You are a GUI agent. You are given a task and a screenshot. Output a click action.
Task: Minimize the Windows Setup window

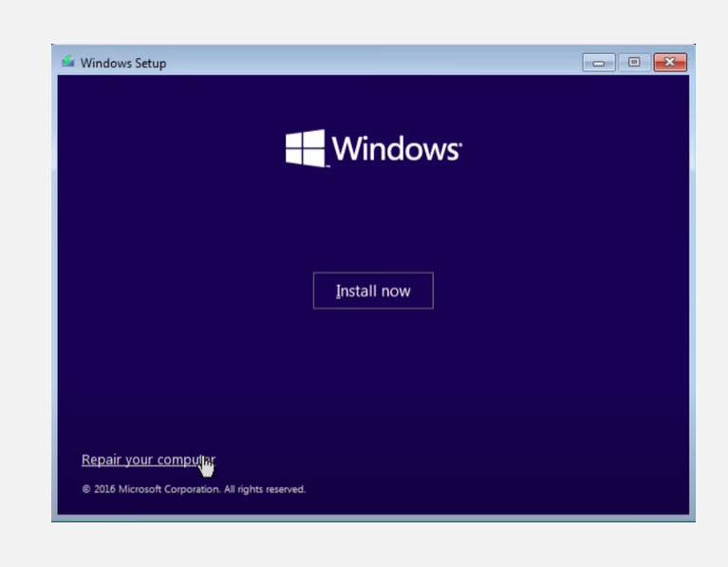(x=599, y=63)
